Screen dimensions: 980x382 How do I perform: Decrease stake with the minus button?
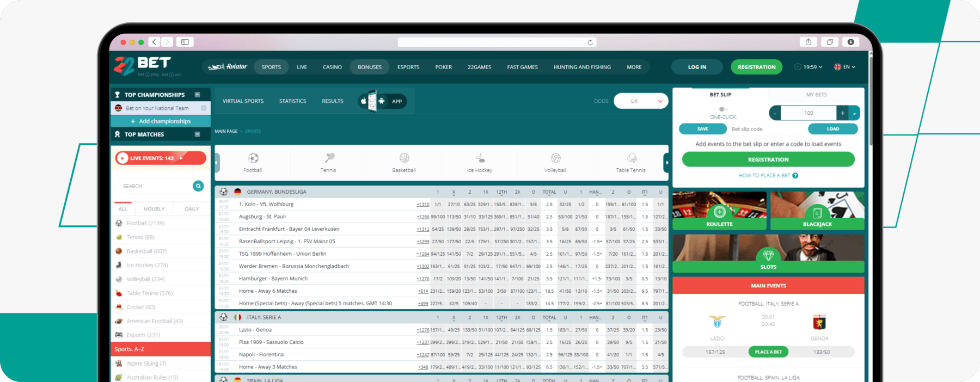(775, 113)
